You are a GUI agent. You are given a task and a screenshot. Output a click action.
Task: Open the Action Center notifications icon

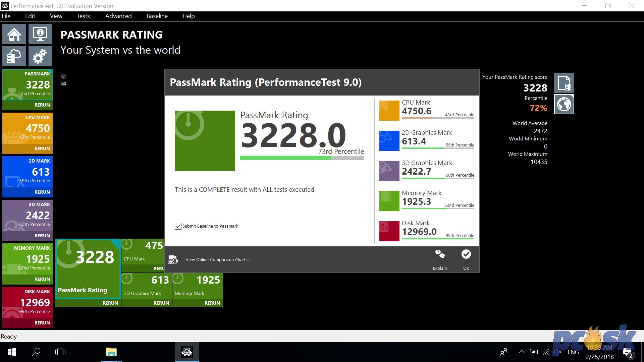click(x=628, y=353)
